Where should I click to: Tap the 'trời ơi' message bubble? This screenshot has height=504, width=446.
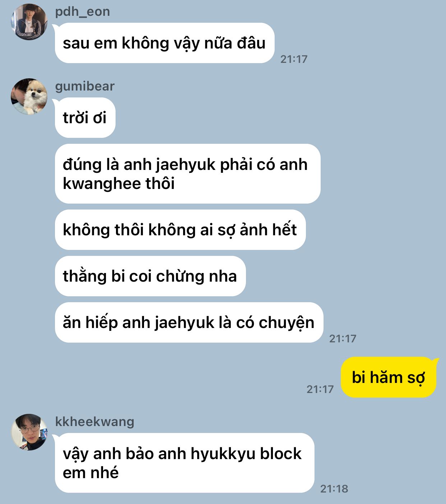[x=85, y=118]
